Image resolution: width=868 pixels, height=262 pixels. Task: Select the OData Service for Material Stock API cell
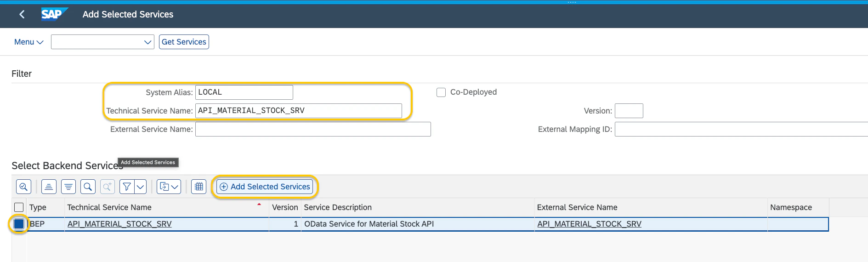pos(418,224)
